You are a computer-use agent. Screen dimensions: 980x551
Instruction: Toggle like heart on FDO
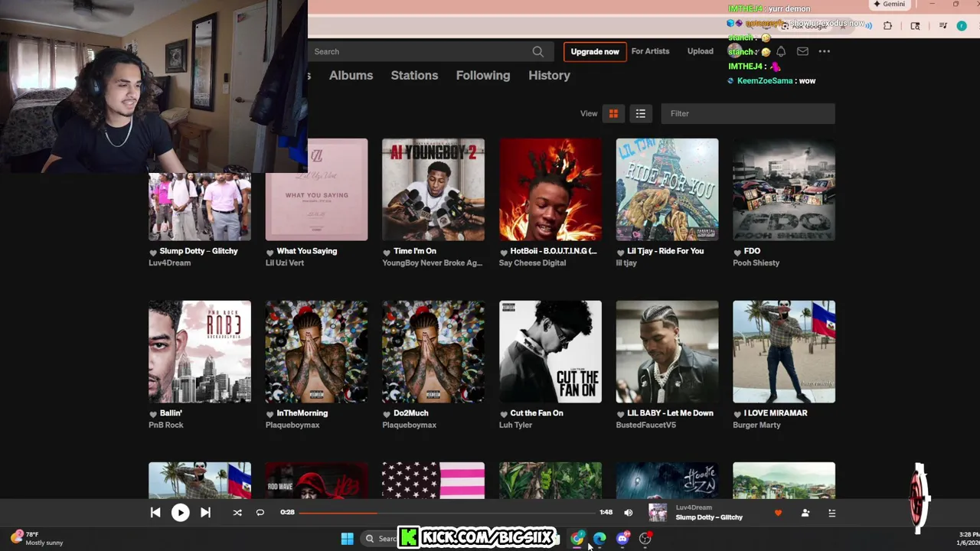click(x=737, y=252)
